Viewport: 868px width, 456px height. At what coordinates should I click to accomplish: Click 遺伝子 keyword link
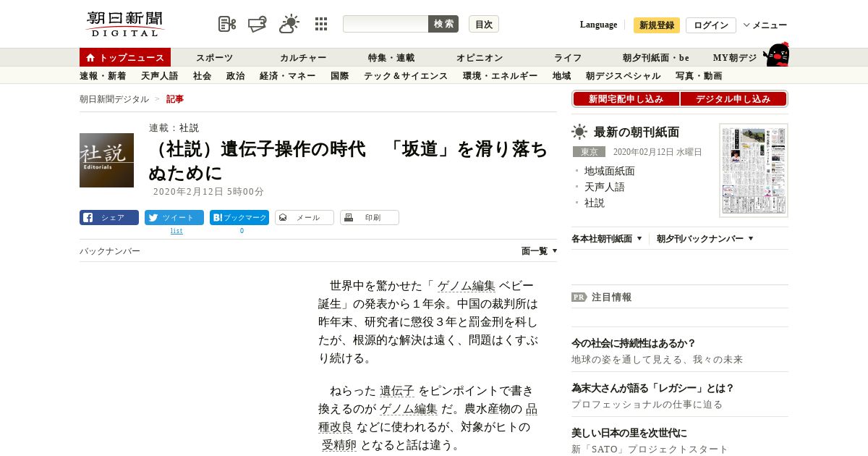coord(397,391)
